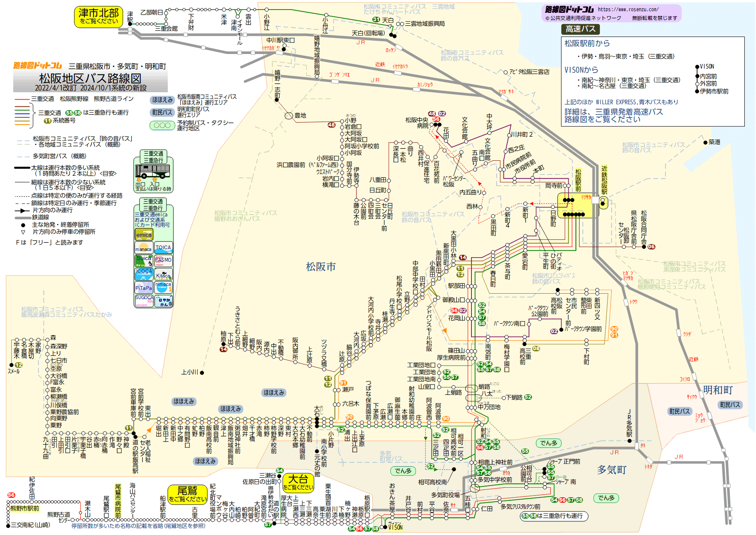Image resolution: width=756 pixels, height=535 pixels.
Task: Click the 中川駅東口 stop label
Action: [280, 40]
